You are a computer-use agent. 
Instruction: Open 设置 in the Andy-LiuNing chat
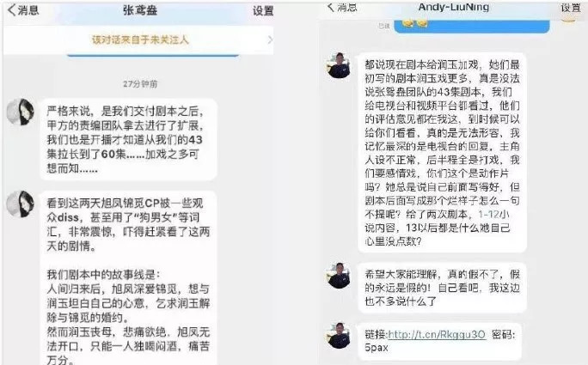pos(570,7)
